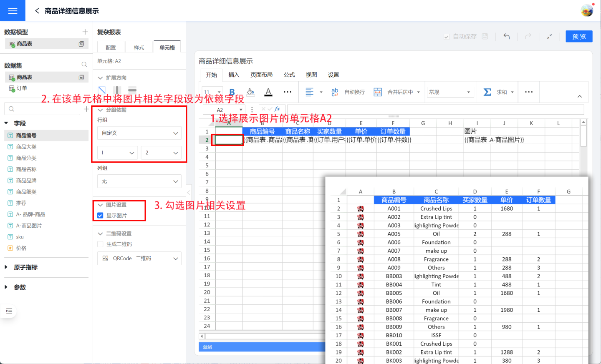601x364 pixels.
Task: Click the font color A swatch
Action: click(x=268, y=92)
